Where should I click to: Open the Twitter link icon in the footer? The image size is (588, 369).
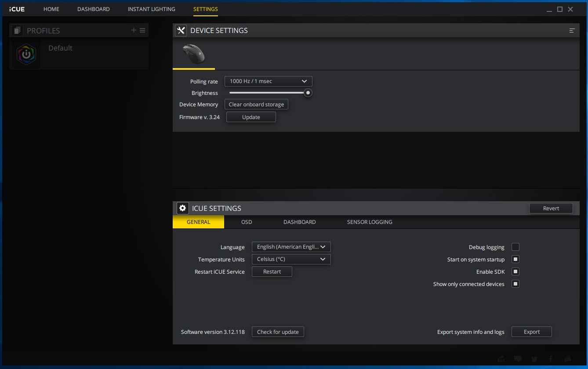[534, 359]
